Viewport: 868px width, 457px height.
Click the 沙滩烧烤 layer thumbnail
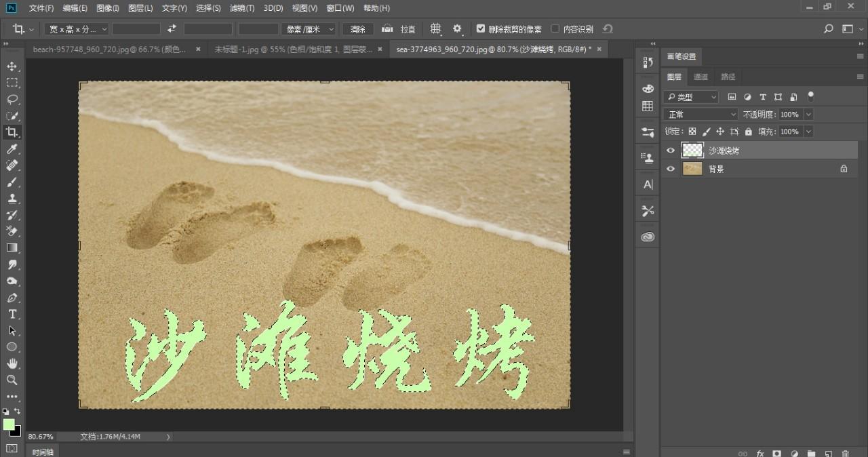(692, 151)
